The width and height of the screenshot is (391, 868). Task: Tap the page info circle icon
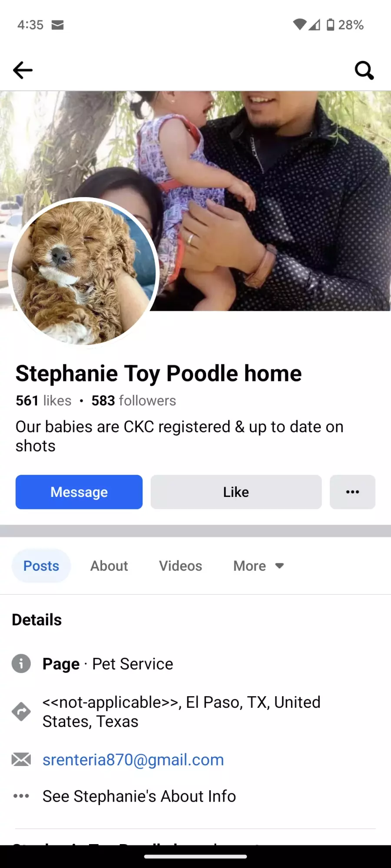21,664
